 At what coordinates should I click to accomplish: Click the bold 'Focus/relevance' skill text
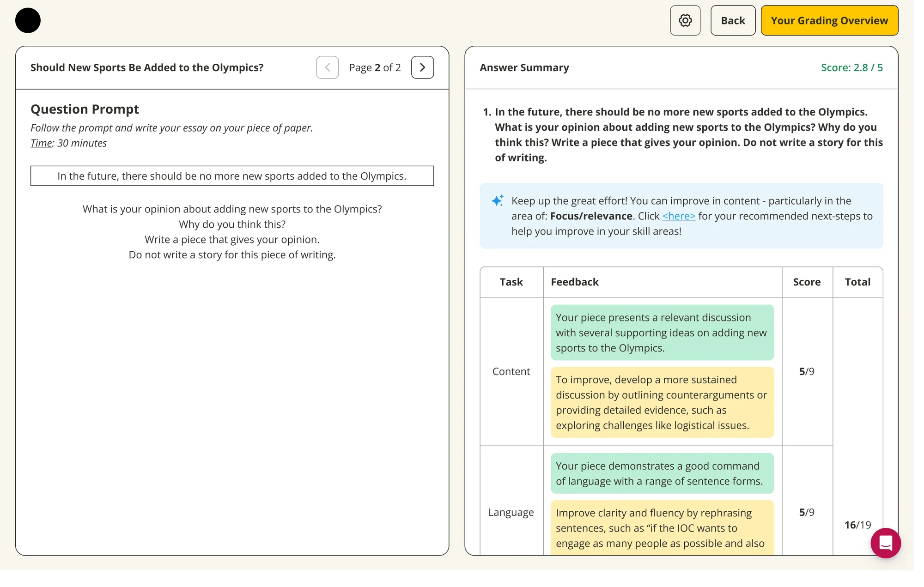[591, 216]
